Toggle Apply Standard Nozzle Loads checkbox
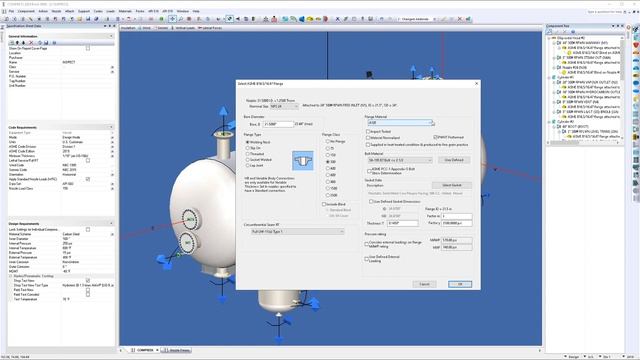Screen dimensions: 640x360 (x=88, y=179)
